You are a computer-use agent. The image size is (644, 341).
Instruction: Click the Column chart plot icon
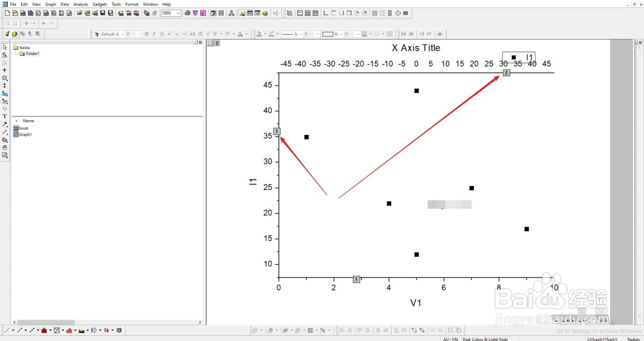(44, 331)
